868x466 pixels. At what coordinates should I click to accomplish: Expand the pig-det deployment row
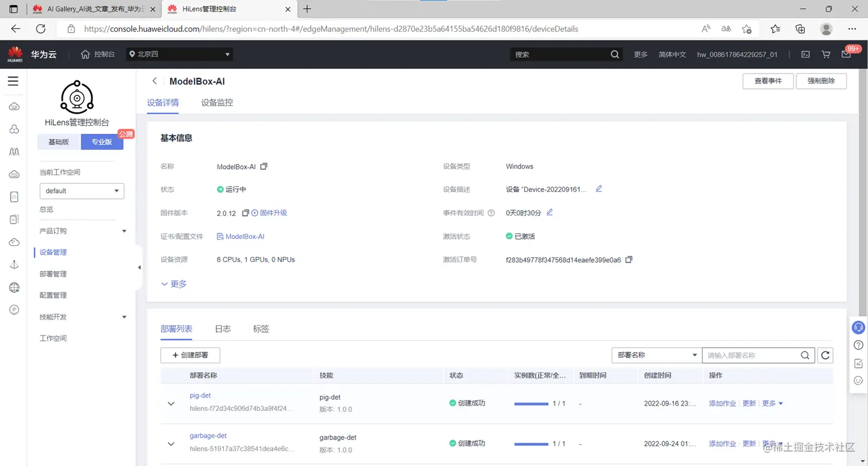[x=171, y=403]
